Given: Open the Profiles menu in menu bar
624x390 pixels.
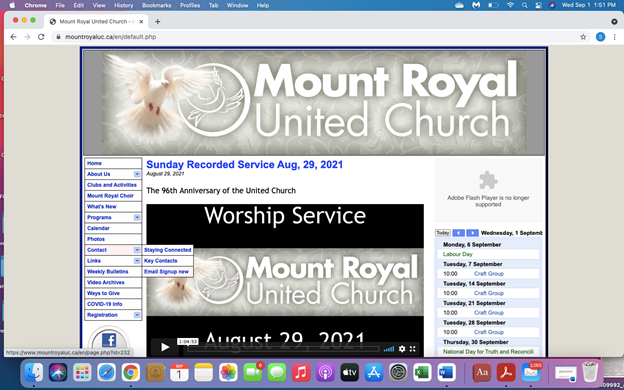Looking at the screenshot, I should [x=190, y=5].
